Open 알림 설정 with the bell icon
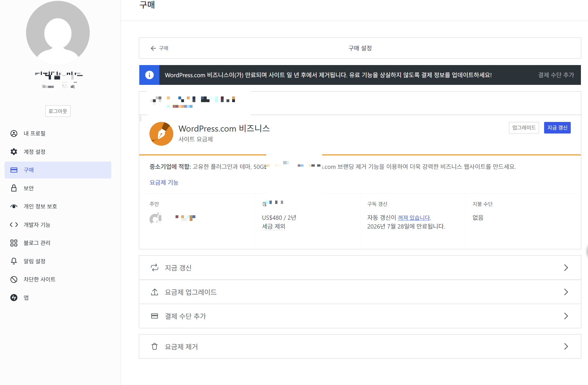Image resolution: width=588 pixels, height=385 pixels. click(14, 261)
